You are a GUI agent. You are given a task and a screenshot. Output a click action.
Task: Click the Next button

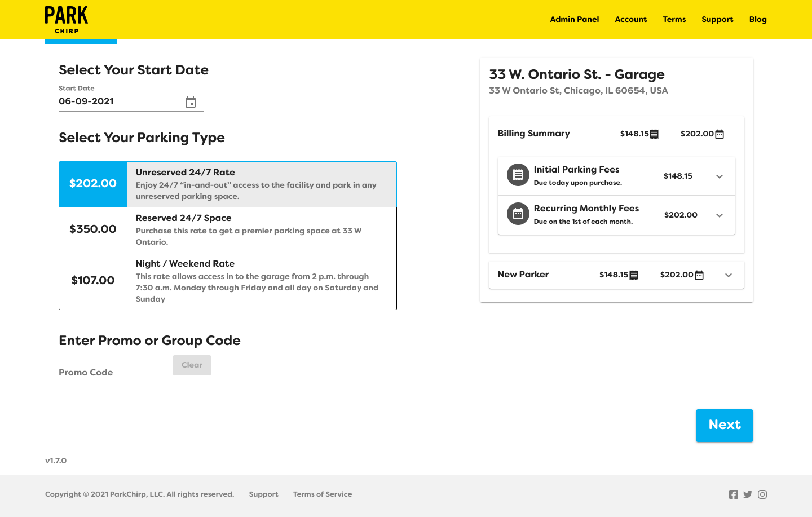coord(724,425)
